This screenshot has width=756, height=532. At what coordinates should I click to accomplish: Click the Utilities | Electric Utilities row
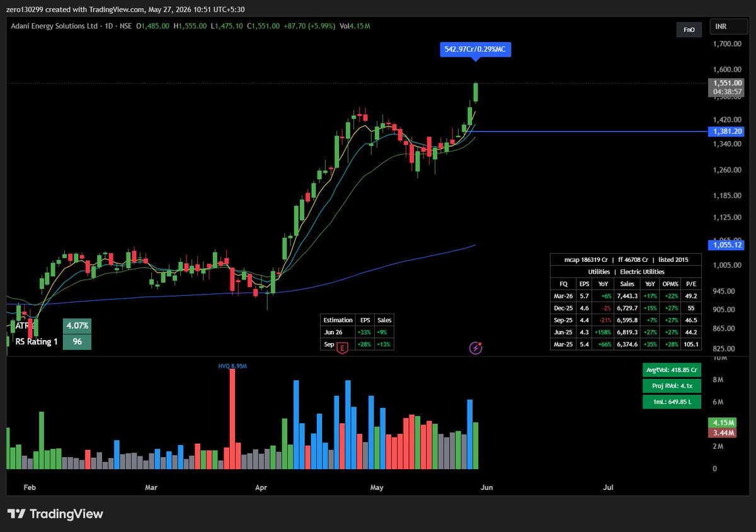pyautogui.click(x=626, y=271)
